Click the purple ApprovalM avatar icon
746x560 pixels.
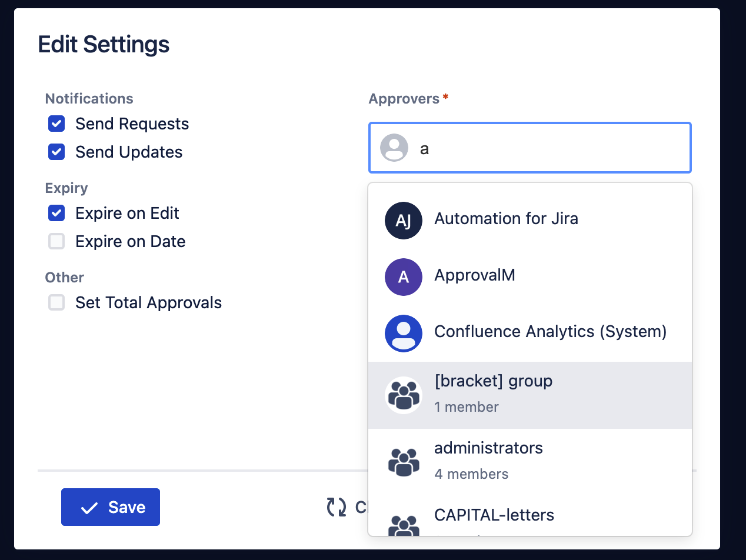[x=403, y=277]
